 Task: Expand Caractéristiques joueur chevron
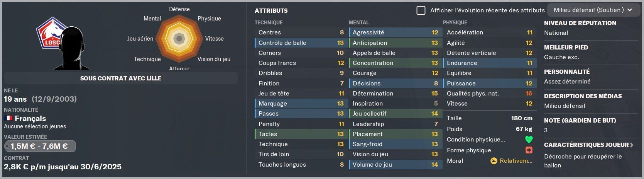[631, 145]
